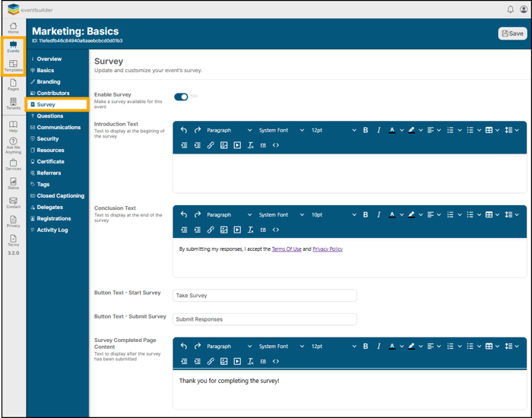Click the Privacy Policy link
The image size is (532, 418).
point(328,249)
